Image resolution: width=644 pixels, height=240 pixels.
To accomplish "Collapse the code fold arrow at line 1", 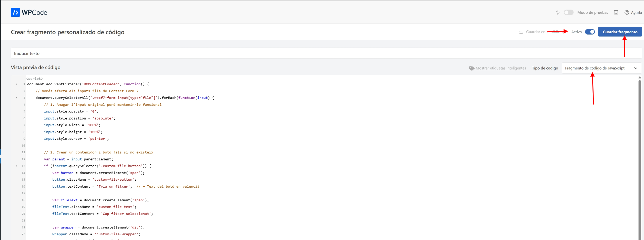I will 16,84.
